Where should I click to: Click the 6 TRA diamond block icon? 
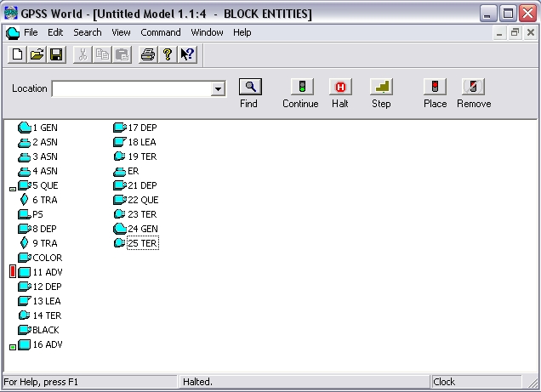pos(24,200)
